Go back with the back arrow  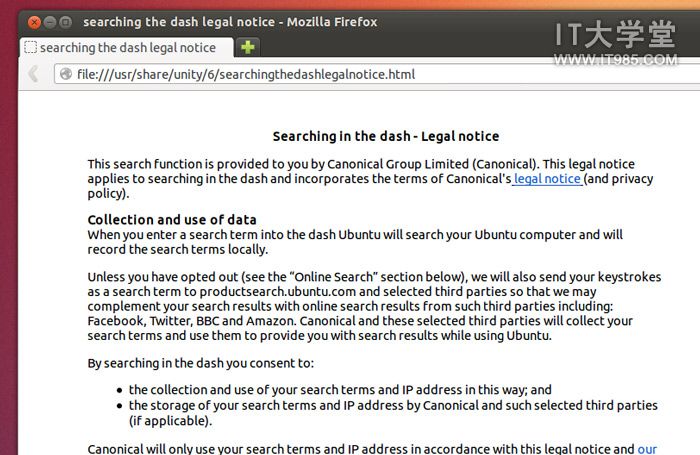[x=33, y=74]
